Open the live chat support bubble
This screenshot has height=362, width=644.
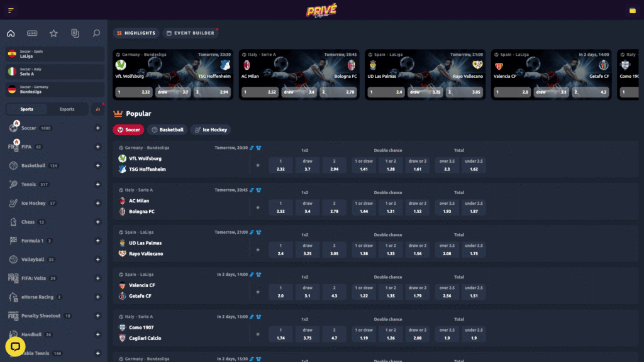[15, 346]
